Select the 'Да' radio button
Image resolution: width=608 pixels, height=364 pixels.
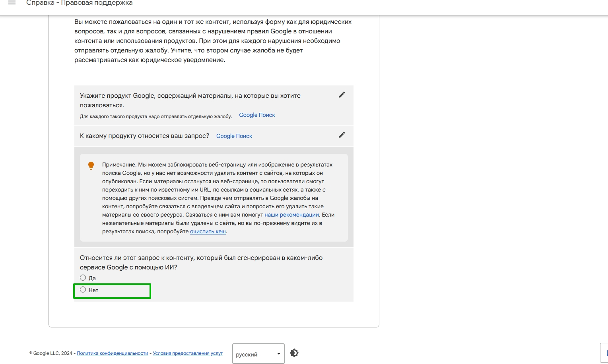pos(83,278)
